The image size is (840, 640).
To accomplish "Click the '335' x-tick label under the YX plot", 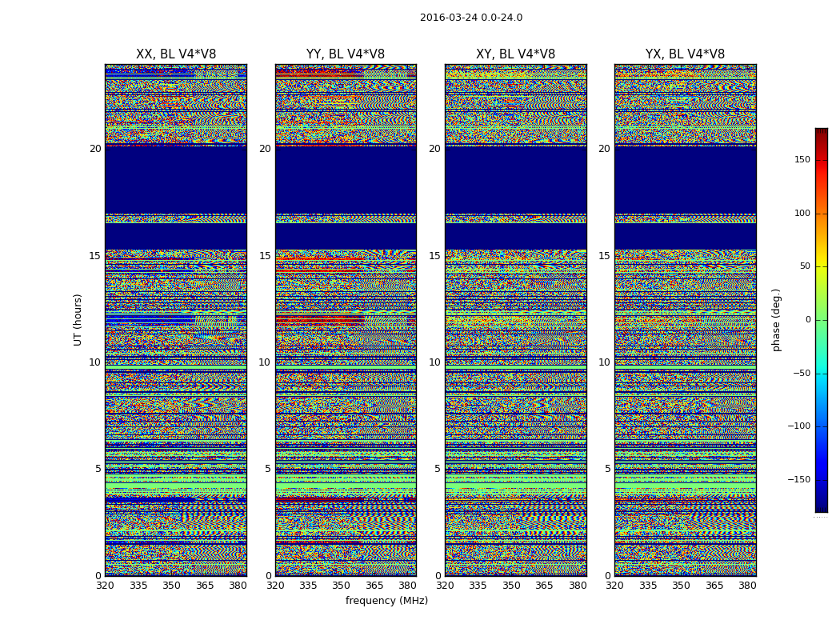I will tap(648, 586).
